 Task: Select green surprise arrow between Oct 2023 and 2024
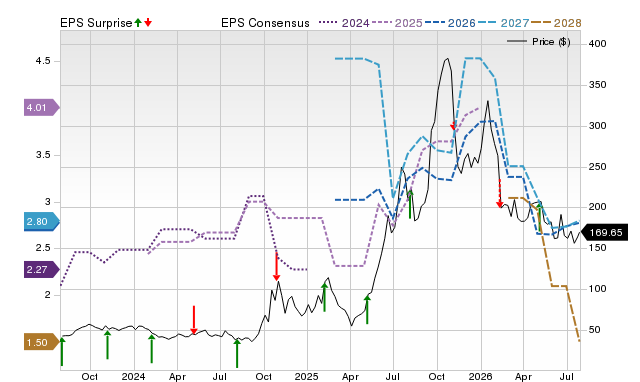(x=107, y=345)
